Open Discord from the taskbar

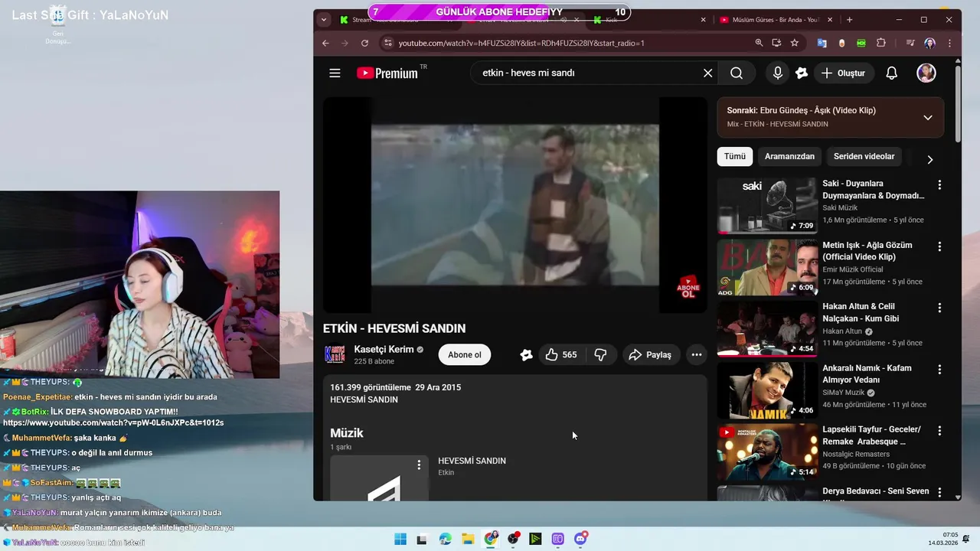[580, 539]
